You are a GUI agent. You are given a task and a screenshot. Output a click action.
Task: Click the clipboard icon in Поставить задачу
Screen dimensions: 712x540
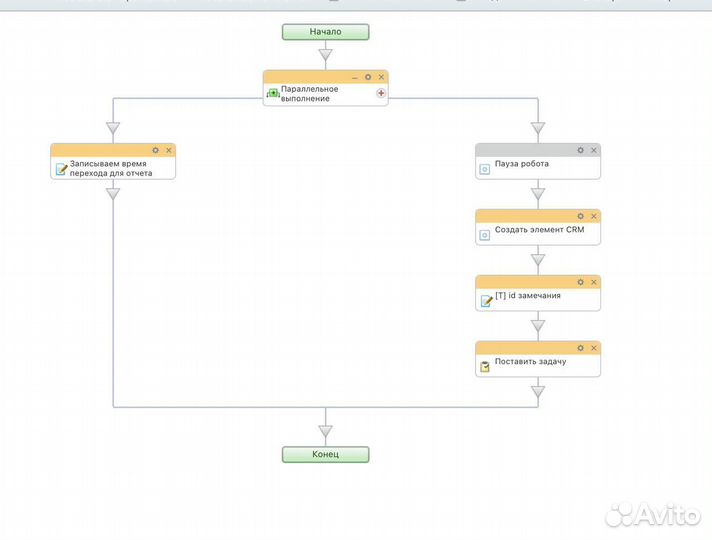coord(485,367)
